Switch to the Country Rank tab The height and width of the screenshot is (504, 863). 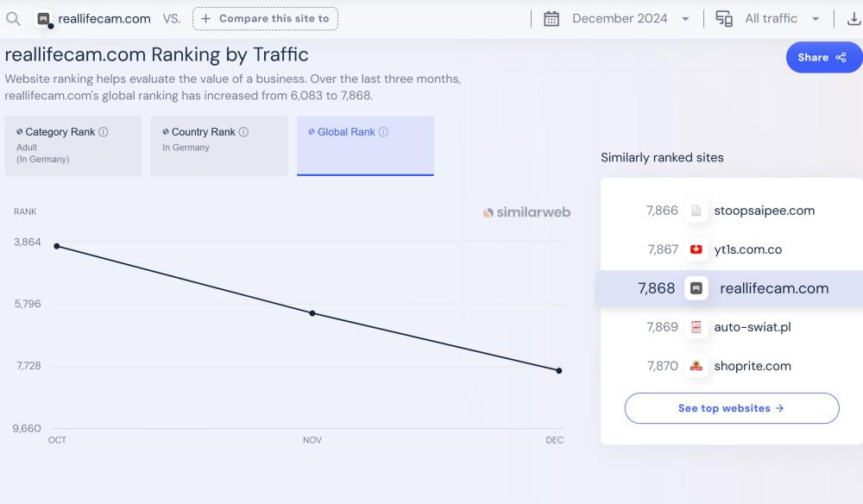pos(218,146)
